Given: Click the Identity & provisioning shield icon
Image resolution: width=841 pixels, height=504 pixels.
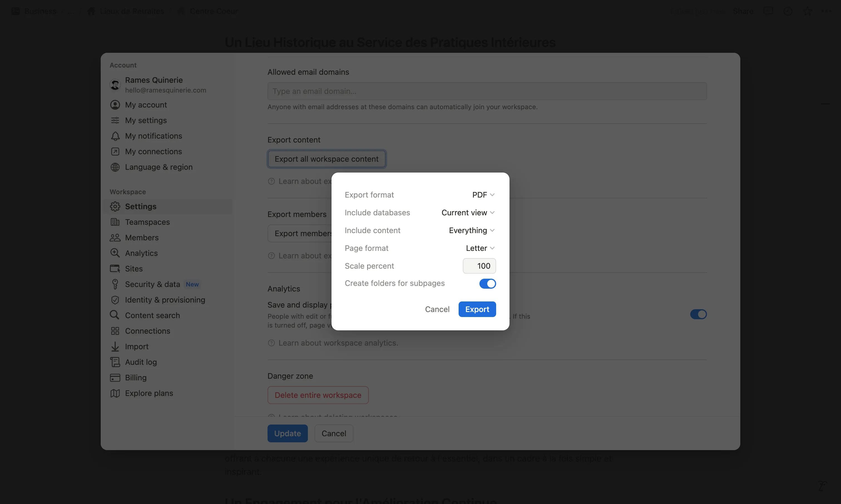Looking at the screenshot, I should click(115, 300).
